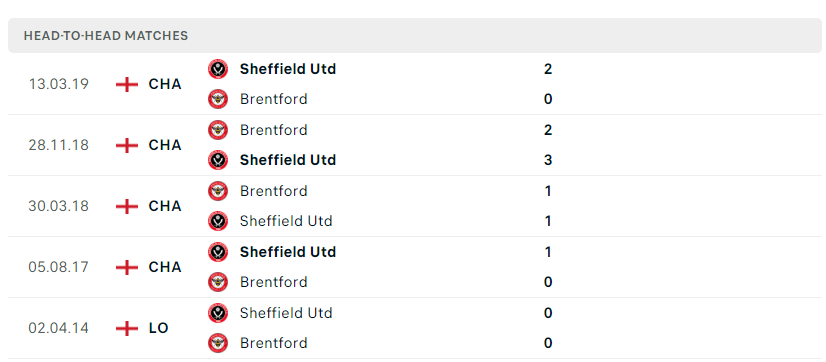Click Brentford crest in 13.03.19 match
The height and width of the screenshot is (362, 826).
click(218, 99)
